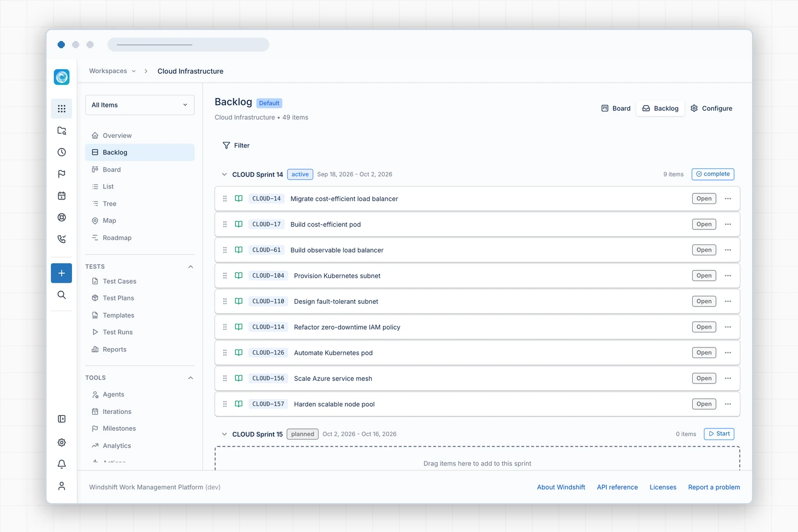
Task: Open more options for CLOUD-14 item
Action: tap(728, 198)
